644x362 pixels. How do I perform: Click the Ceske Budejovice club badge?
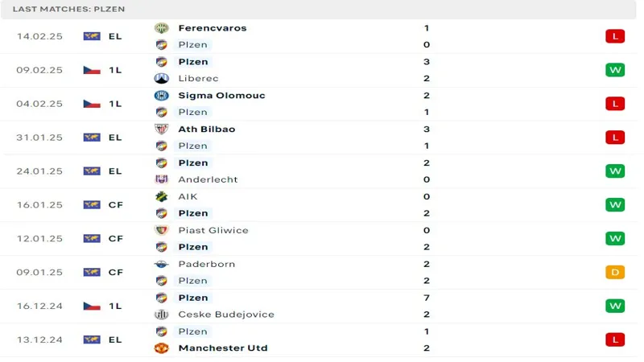point(162,315)
